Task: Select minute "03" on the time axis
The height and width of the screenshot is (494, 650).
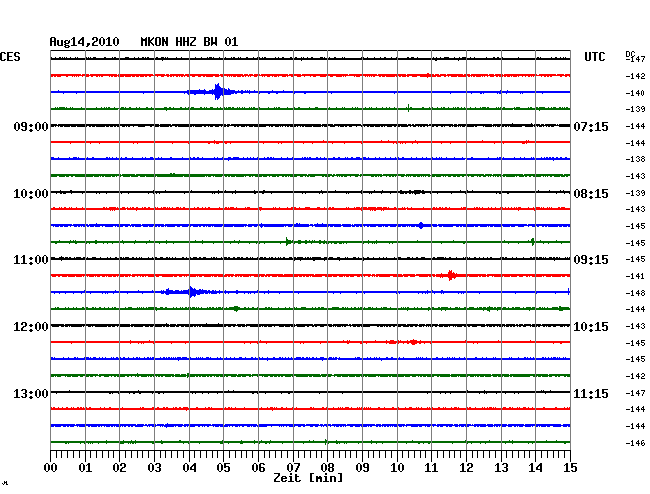Action: (x=155, y=467)
